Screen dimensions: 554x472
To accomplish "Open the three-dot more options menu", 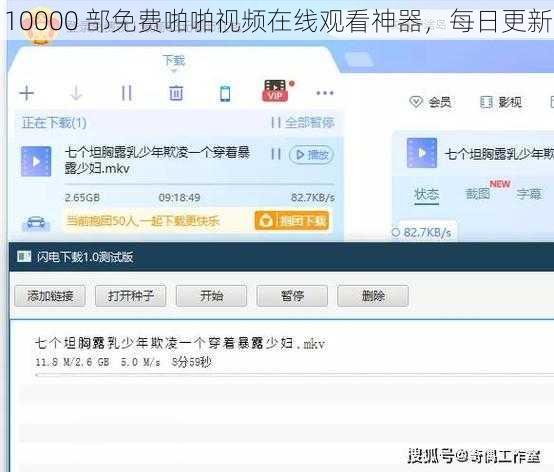I will click(x=325, y=93).
